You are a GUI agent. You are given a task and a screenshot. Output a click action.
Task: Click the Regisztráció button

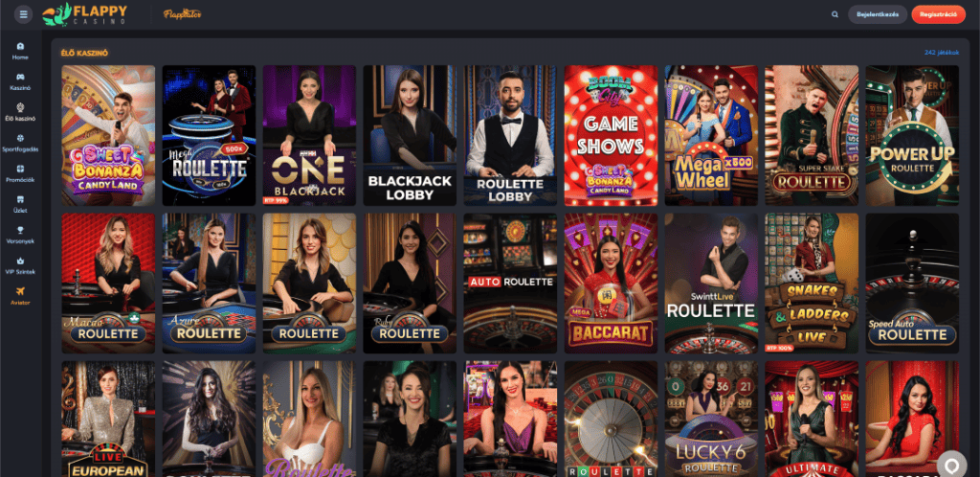[938, 14]
